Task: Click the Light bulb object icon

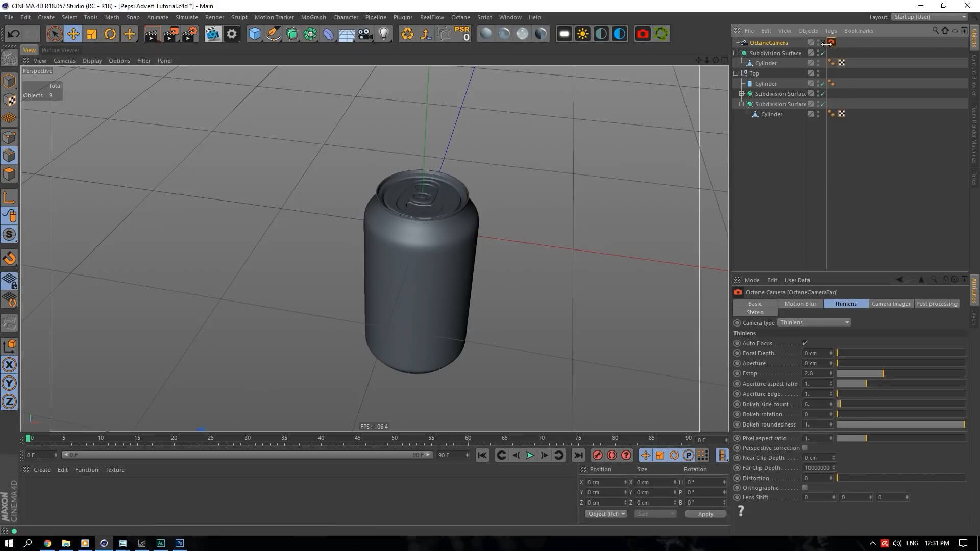Action: click(x=384, y=34)
